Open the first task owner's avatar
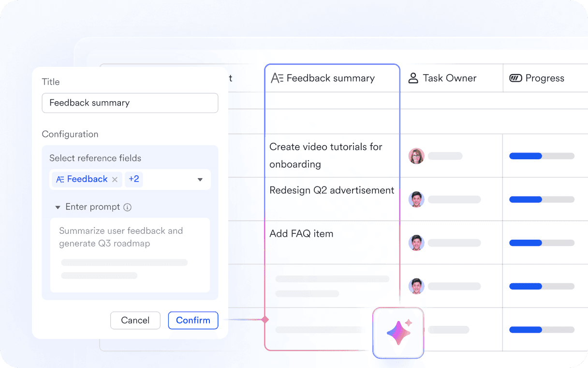Viewport: 588px width, 368px height. (416, 156)
